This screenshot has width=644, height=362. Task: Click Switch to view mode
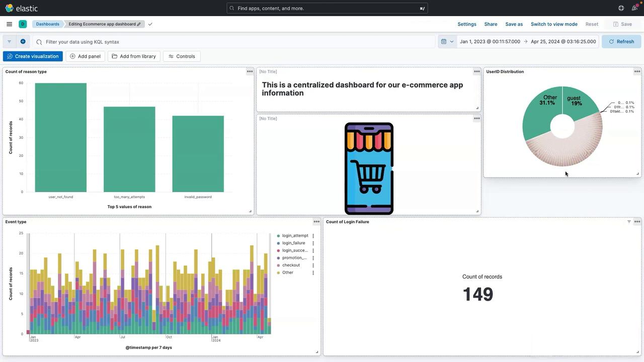coord(554,24)
